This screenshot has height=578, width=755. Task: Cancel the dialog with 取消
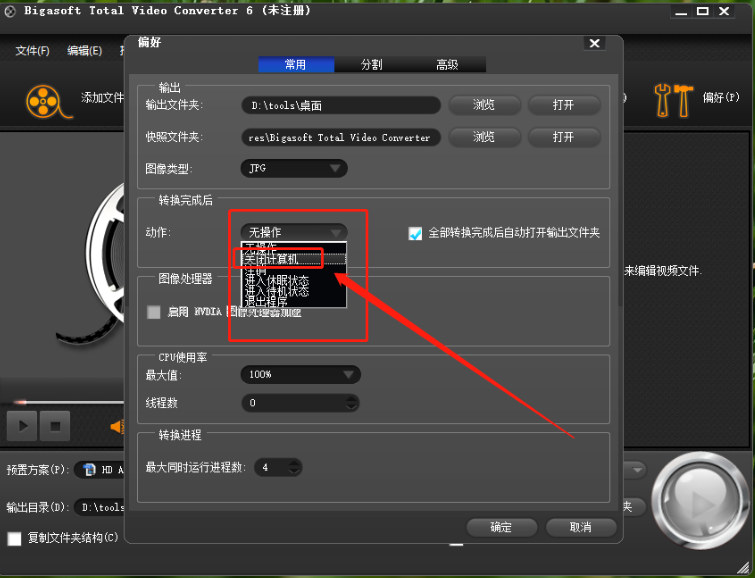point(581,527)
